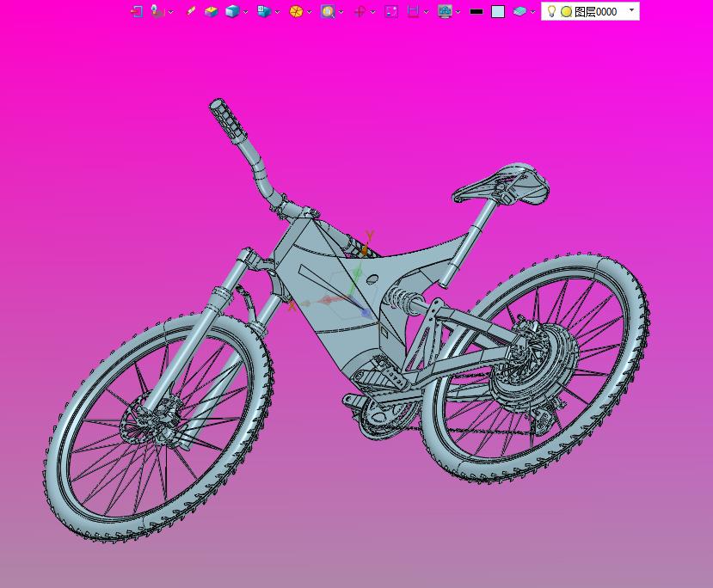713x588 pixels.
Task: Toggle the light bulb layer visibility icon
Action: point(551,11)
